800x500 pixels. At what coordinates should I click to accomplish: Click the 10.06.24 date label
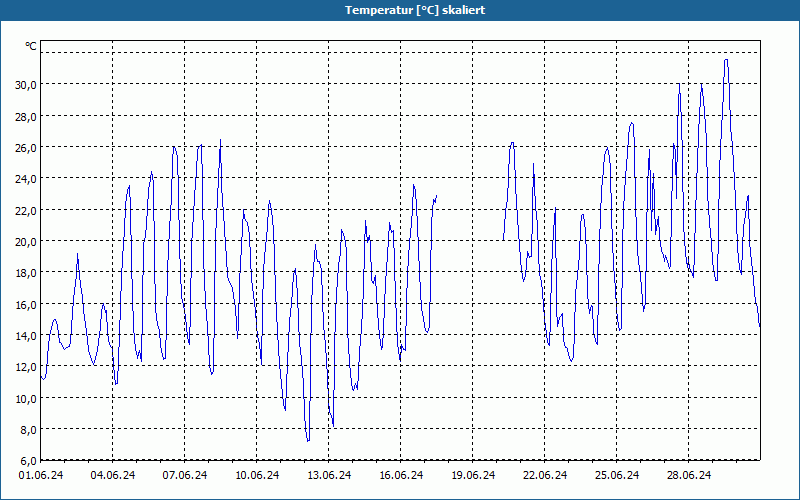point(257,476)
